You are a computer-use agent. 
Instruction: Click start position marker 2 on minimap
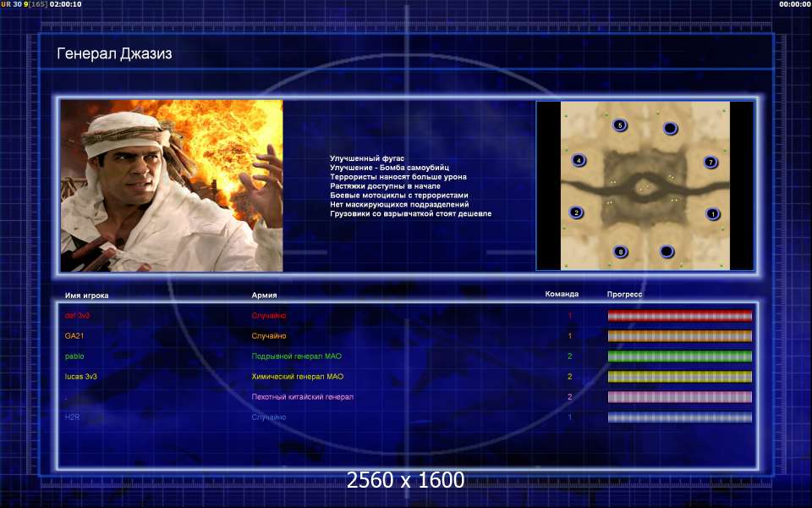click(x=576, y=213)
